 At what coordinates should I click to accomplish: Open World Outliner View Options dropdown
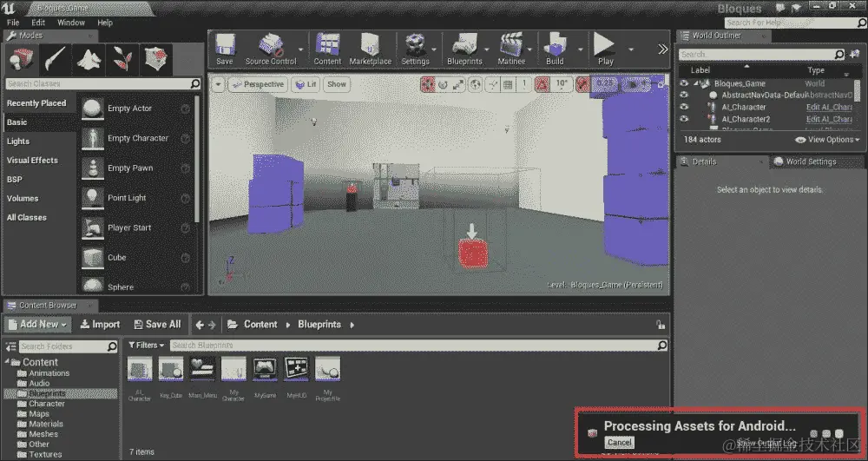pos(827,140)
